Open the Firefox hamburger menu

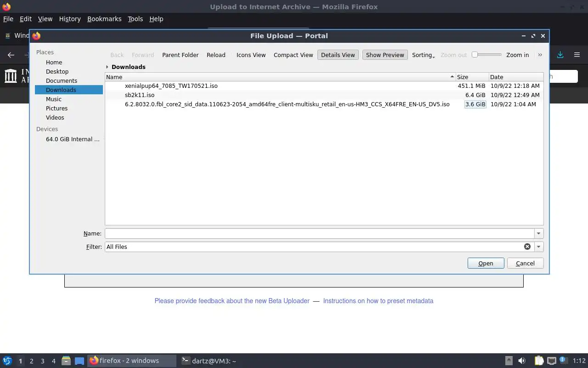tap(577, 55)
